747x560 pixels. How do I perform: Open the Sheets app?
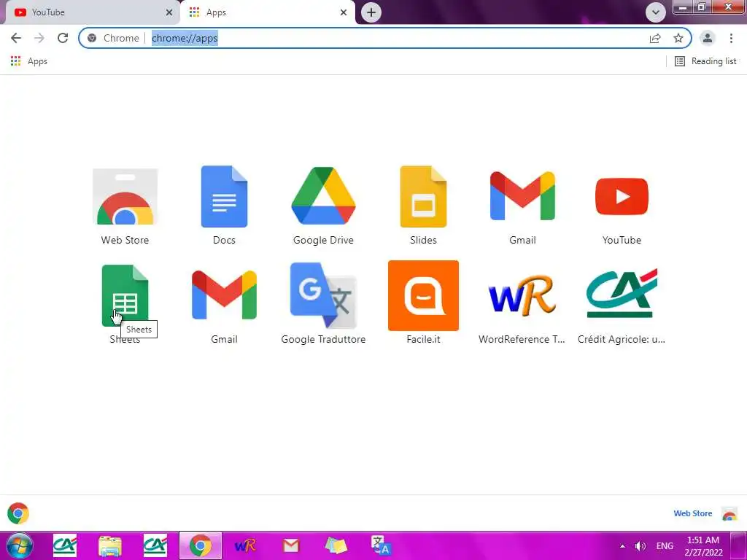click(x=125, y=296)
